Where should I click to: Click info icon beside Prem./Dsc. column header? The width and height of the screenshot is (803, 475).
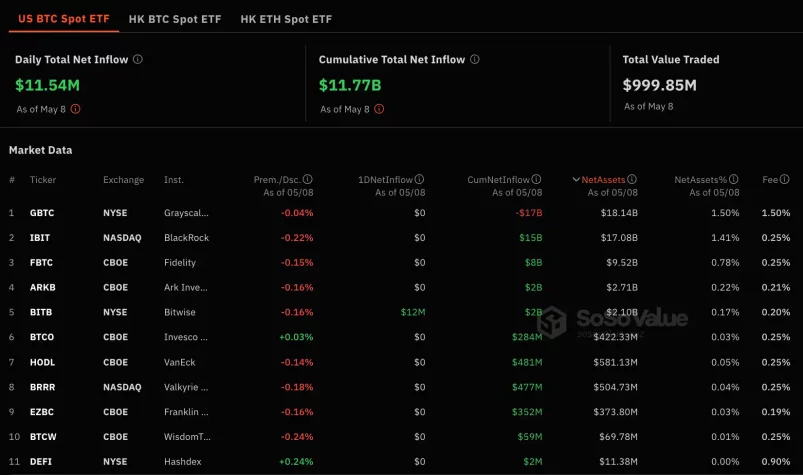pos(308,180)
